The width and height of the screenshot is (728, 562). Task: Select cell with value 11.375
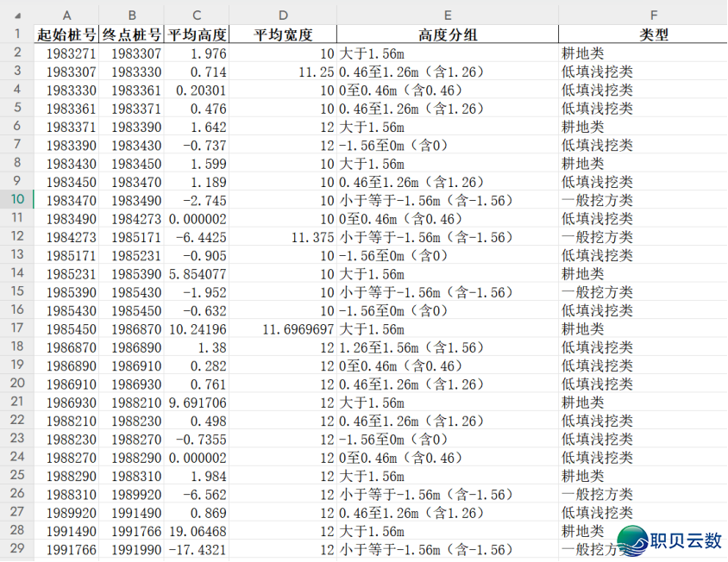click(283, 237)
